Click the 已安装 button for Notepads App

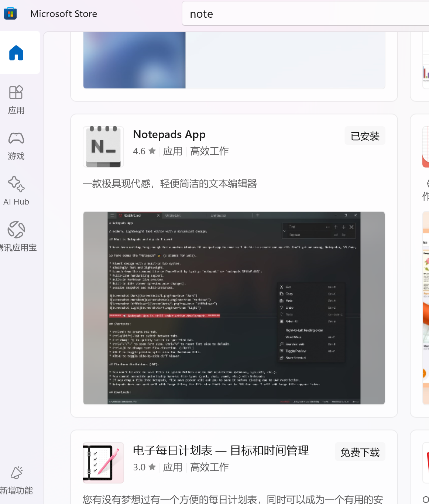click(365, 136)
